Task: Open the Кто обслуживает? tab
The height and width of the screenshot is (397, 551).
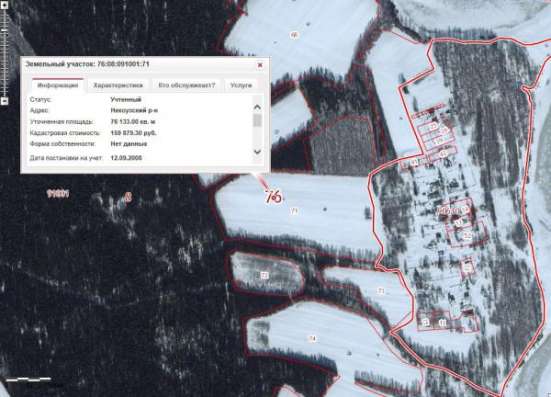Action: coord(187,85)
